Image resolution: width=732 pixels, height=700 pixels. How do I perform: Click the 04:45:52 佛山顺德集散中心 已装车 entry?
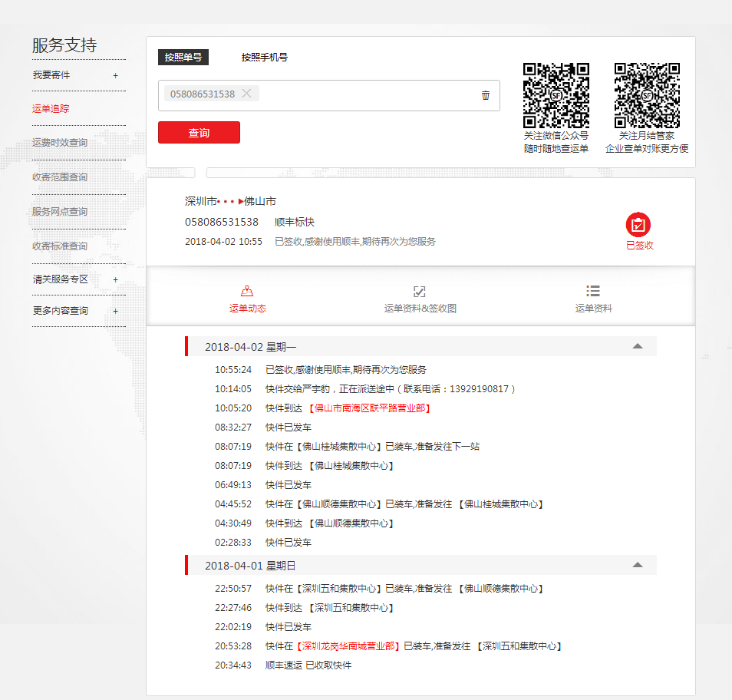click(x=378, y=504)
